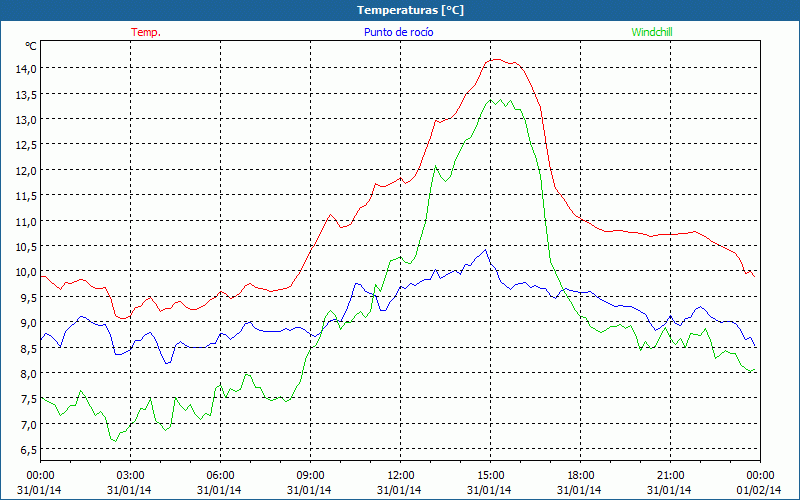Click the 09:00 time axis label
This screenshot has width=800, height=500.
(310, 476)
